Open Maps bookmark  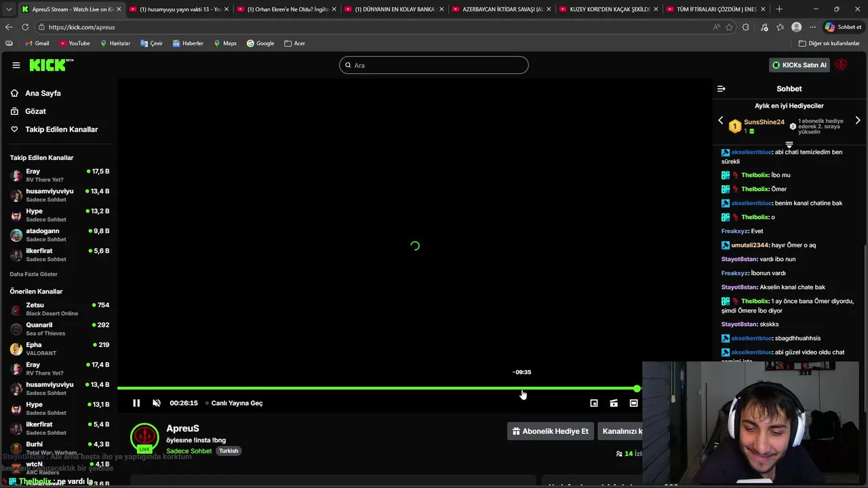click(x=225, y=43)
